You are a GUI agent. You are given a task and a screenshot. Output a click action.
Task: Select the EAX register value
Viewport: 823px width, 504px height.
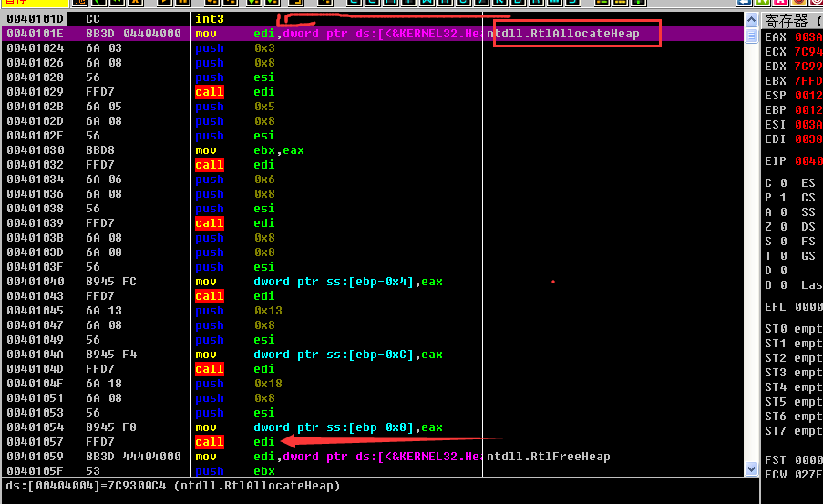808,37
